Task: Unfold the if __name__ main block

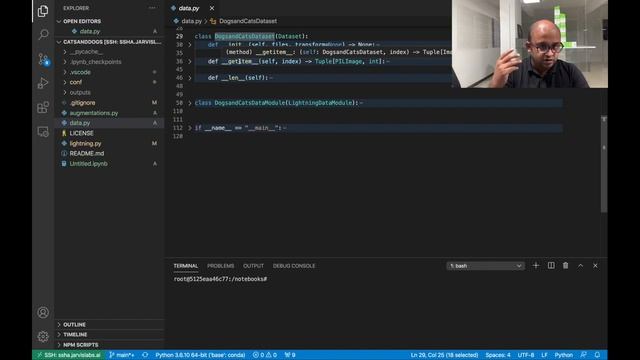Action: point(190,128)
